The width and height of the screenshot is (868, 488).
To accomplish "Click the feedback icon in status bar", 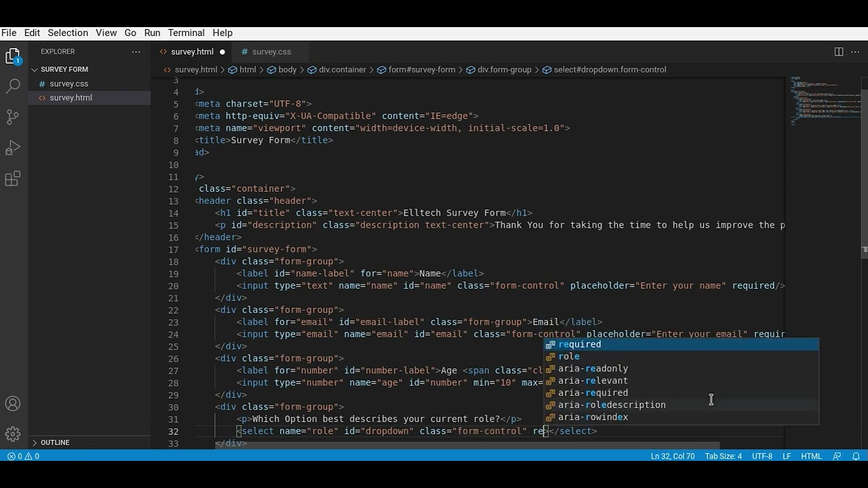I will 837,456.
